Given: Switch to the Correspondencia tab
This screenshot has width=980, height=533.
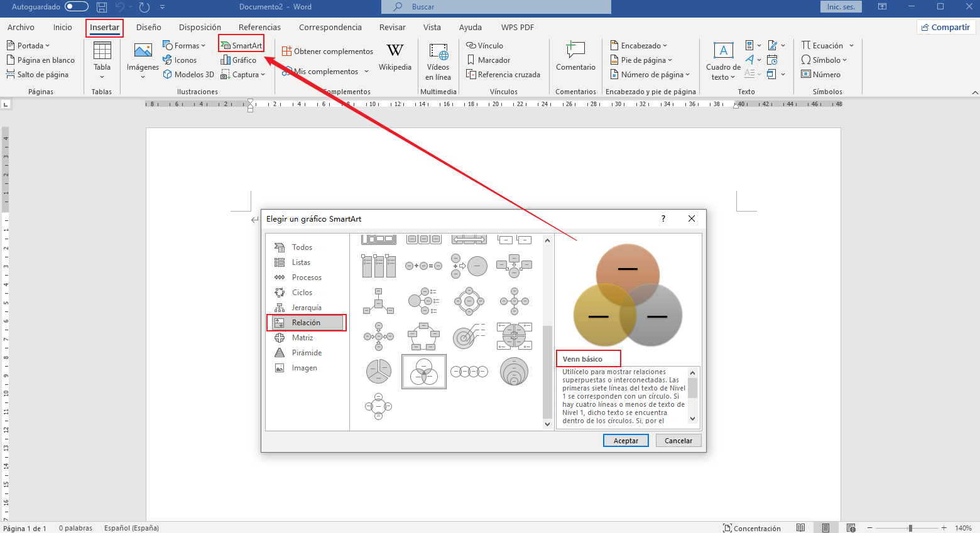Looking at the screenshot, I should pyautogui.click(x=330, y=28).
